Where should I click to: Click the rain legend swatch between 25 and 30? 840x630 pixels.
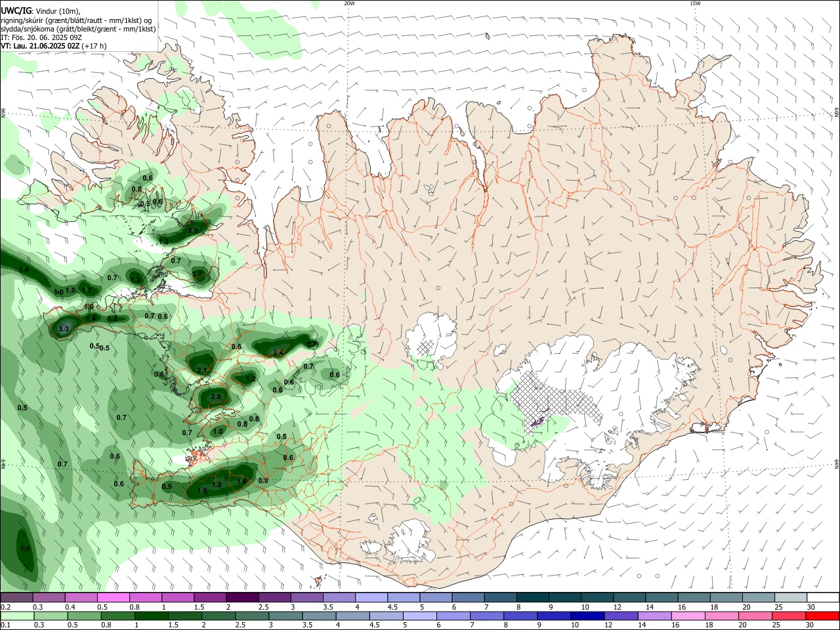[x=787, y=616]
